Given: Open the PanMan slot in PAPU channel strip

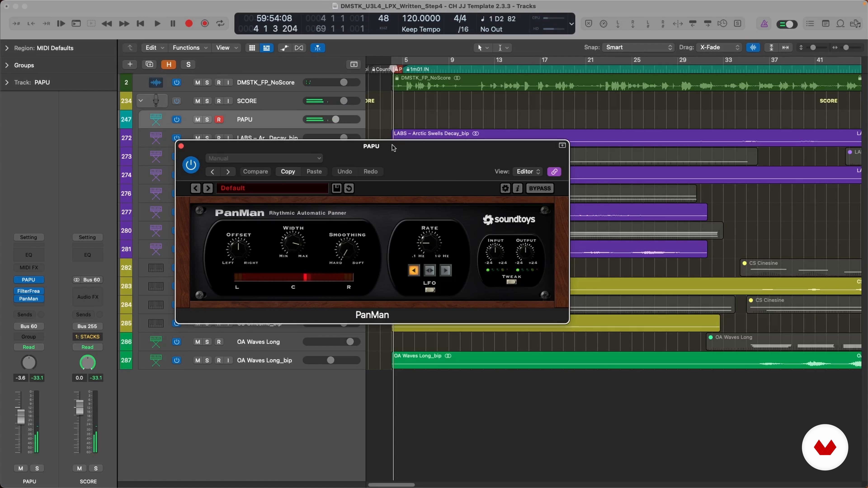Looking at the screenshot, I should point(29,299).
